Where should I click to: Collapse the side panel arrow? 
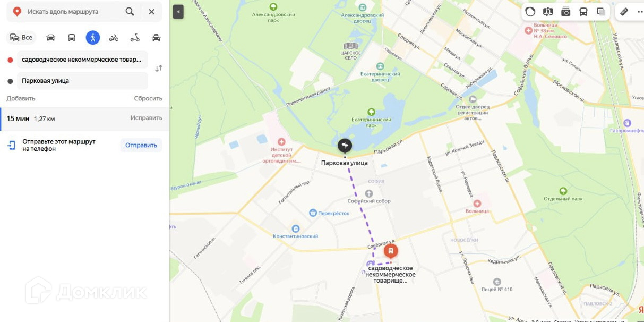tap(178, 12)
